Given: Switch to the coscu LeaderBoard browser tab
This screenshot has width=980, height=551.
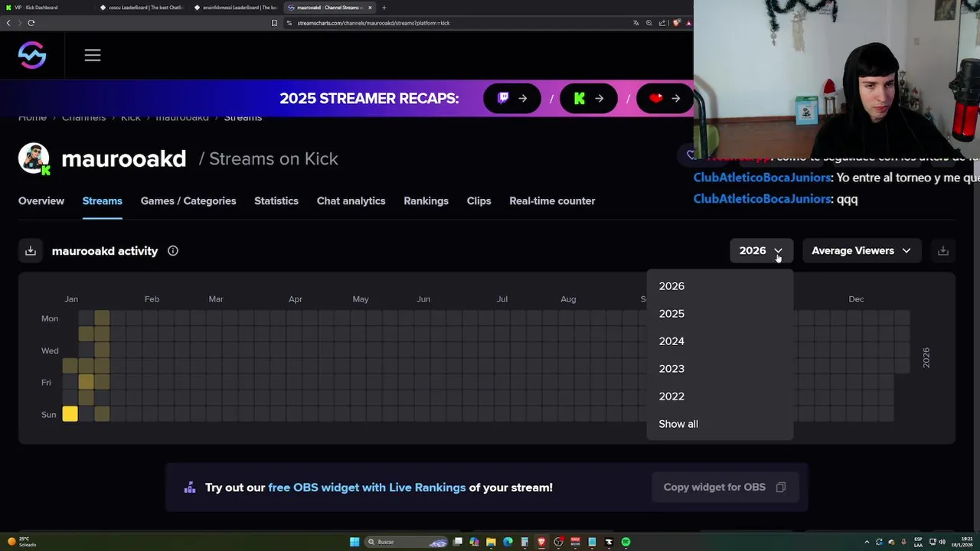Looking at the screenshot, I should coord(142,8).
